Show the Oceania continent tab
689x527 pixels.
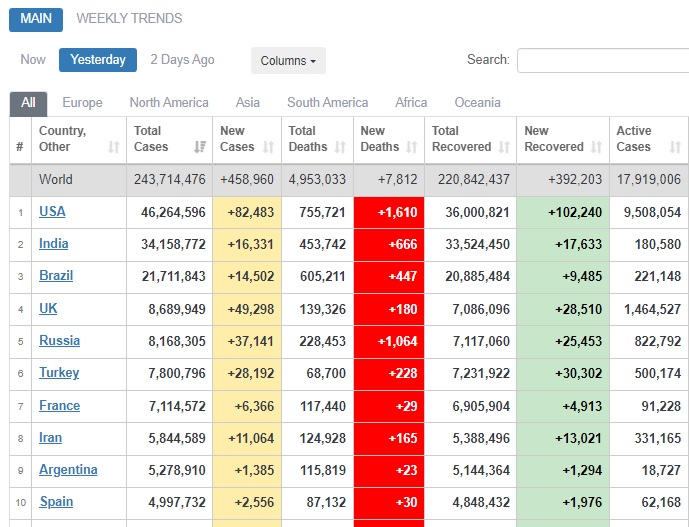tap(477, 102)
